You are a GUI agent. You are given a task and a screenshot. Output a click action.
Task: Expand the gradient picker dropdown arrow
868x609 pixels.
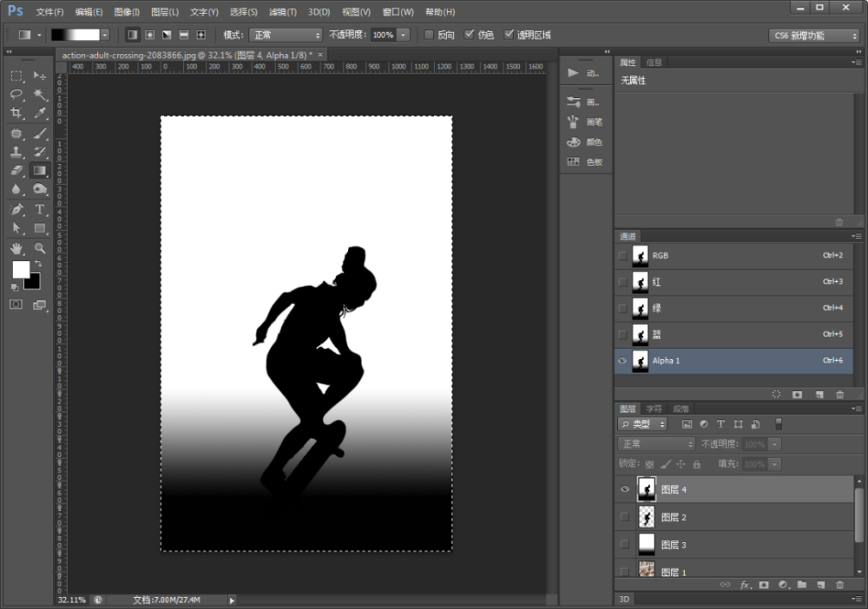coord(105,35)
